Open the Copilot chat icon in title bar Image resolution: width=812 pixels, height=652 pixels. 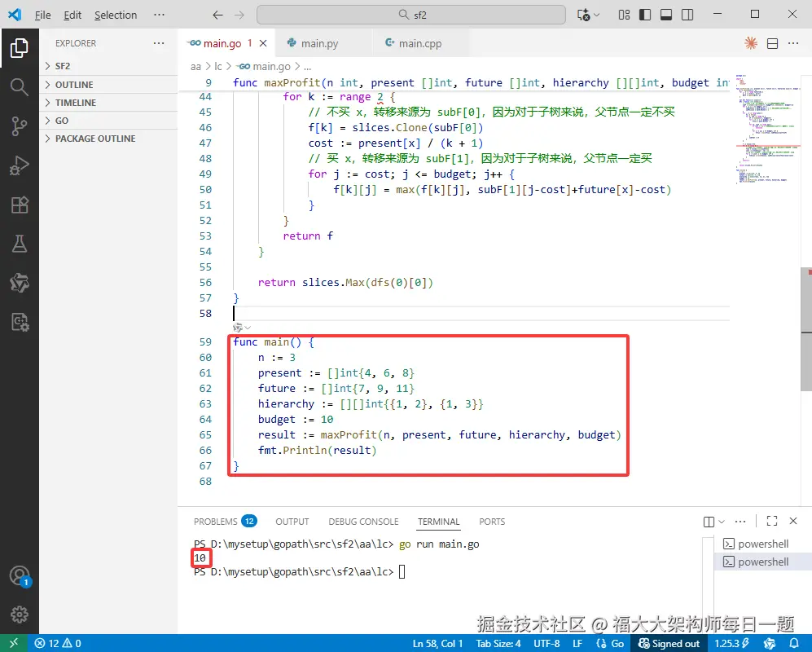[583, 15]
